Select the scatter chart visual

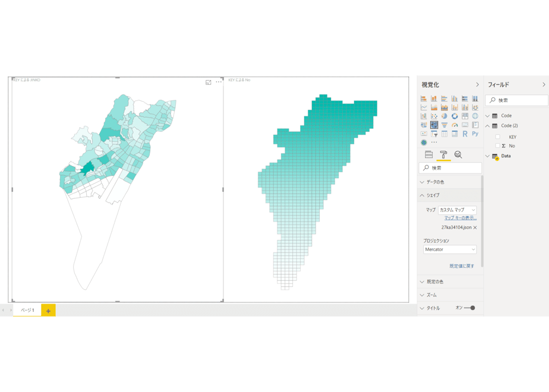(x=434, y=116)
